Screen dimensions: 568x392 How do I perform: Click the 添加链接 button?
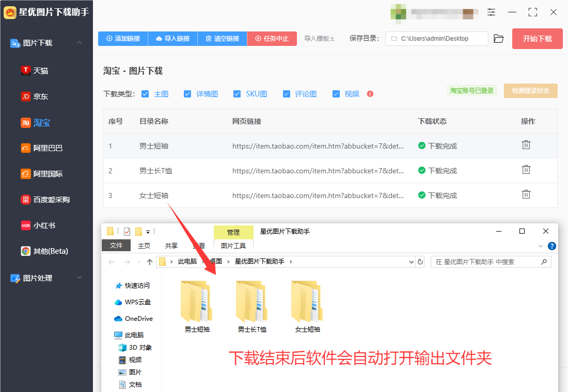coord(123,39)
